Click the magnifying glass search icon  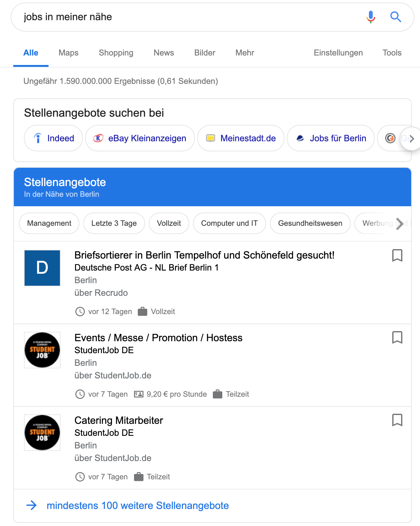point(395,17)
